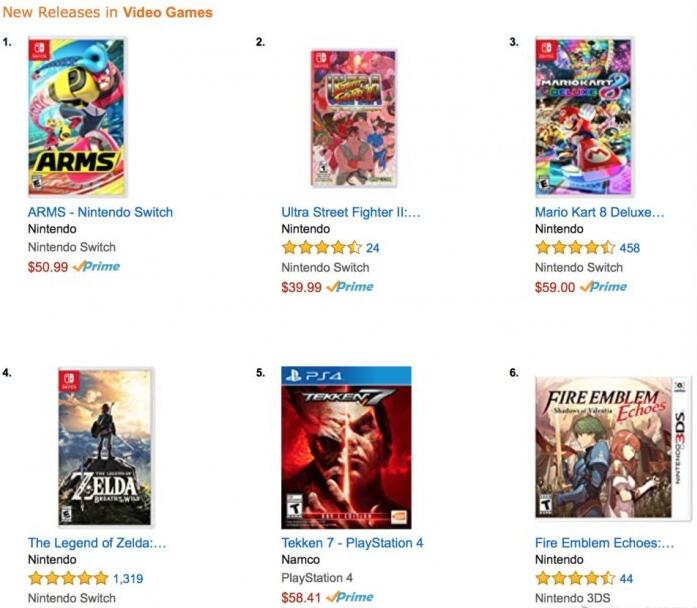Open the Tekken 7 PS4 cover image
This screenshot has width=697, height=608.
pyautogui.click(x=346, y=448)
